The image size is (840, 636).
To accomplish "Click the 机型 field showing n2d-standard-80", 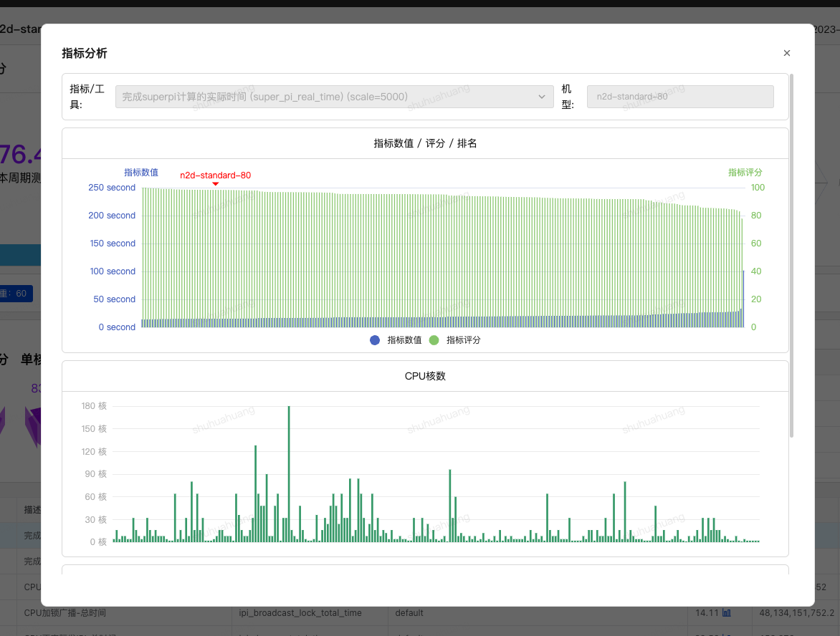I will coord(679,97).
